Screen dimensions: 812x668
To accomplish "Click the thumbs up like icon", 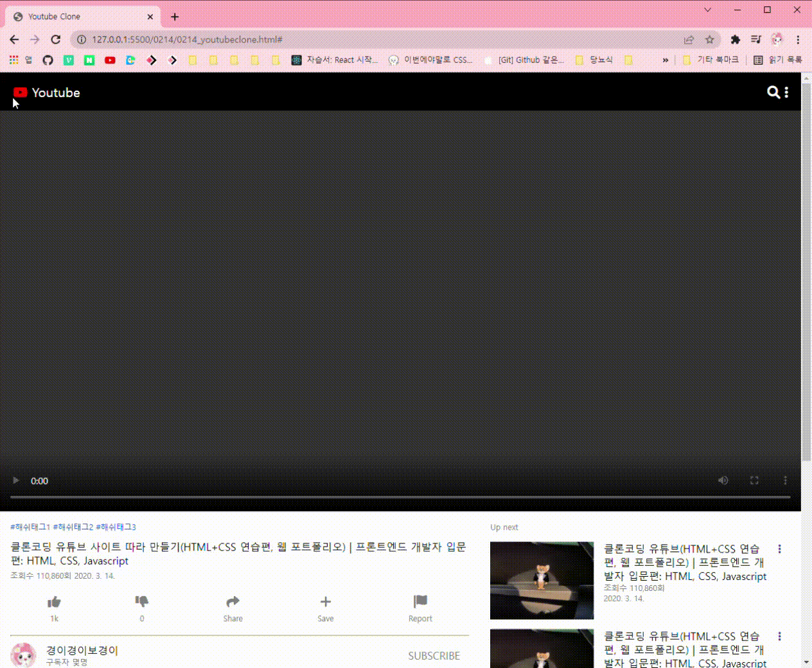I will pos(54,602).
